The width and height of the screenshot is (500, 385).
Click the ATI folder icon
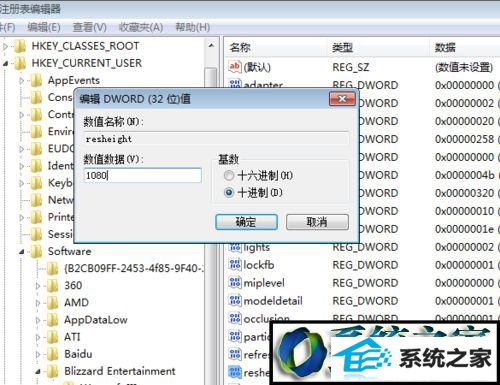pyautogui.click(x=52, y=337)
